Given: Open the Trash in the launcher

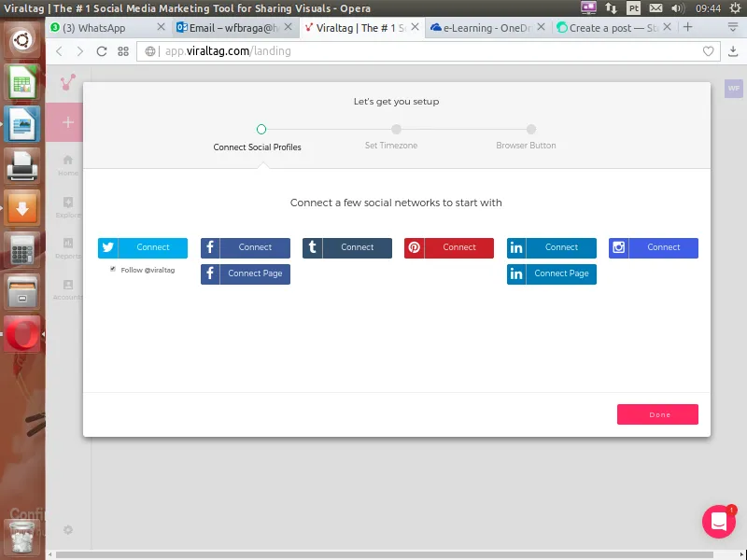Looking at the screenshot, I should (x=21, y=536).
